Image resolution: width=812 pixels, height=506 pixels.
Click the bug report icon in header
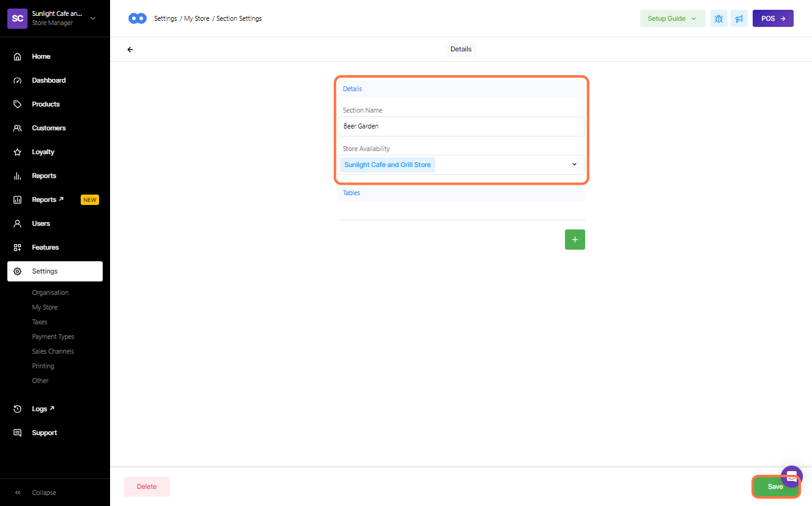718,18
